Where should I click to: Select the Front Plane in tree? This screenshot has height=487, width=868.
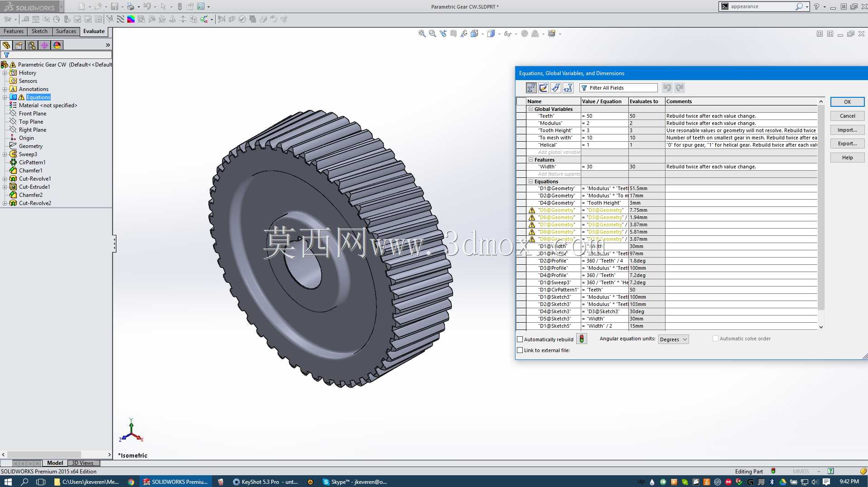point(33,114)
